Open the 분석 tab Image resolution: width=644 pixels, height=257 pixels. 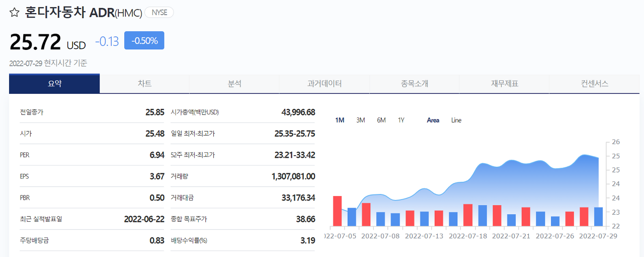234,84
